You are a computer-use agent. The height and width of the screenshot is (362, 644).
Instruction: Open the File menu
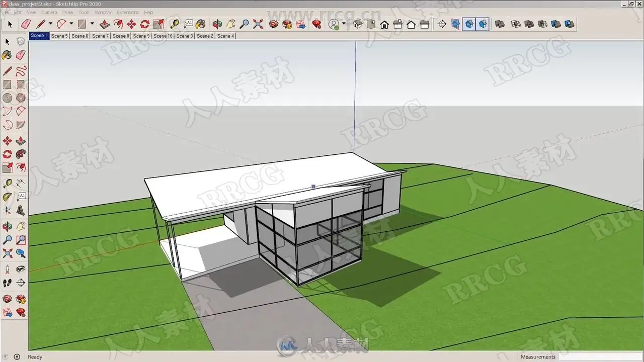click(5, 13)
